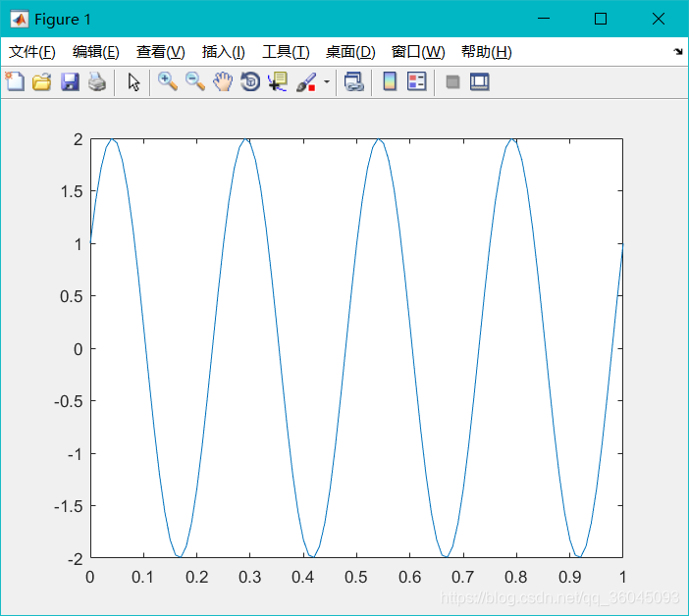Screen dimensions: 689x616
Task: Toggle the Insert Colorbar button
Action: click(x=390, y=82)
